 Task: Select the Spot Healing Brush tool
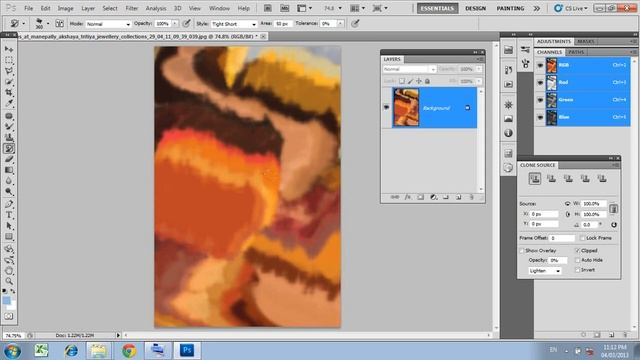(x=9, y=116)
